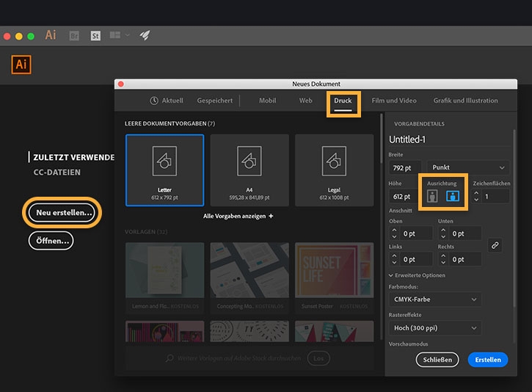532x392 pixels.
Task: Select ZULETZT VERWENDET in start screen
Action: tap(73, 158)
